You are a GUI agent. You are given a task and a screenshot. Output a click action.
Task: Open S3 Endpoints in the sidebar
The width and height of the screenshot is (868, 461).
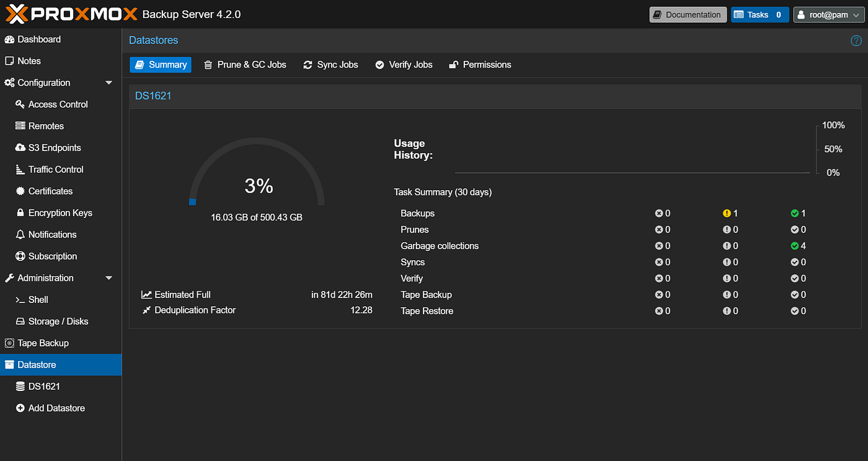tap(61, 148)
